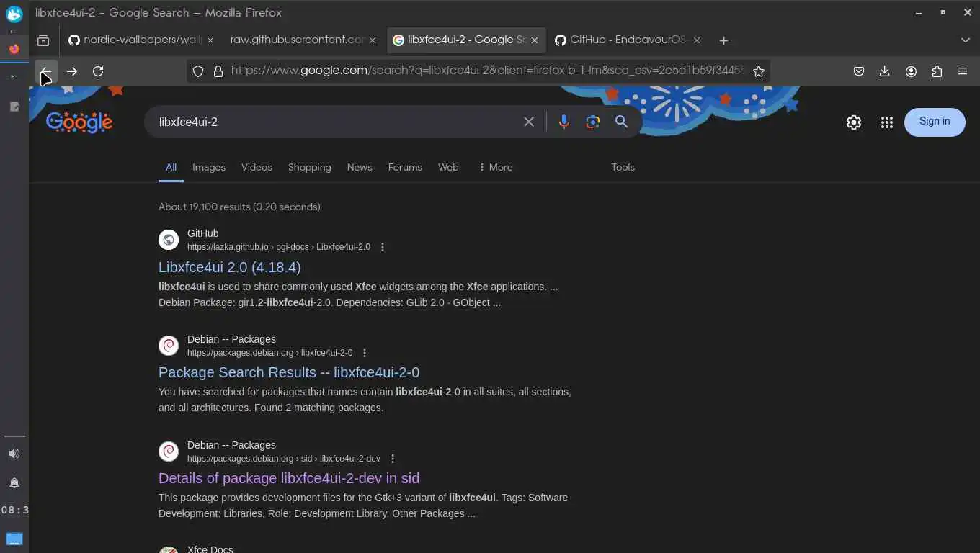Switch to Forums results
This screenshot has width=980, height=553.
(405, 167)
